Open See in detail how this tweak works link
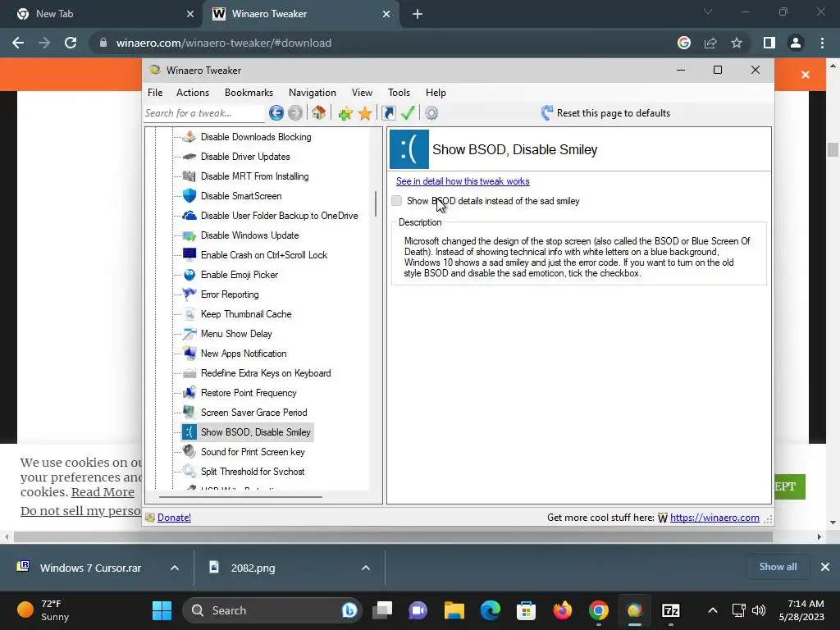The image size is (840, 630). (x=463, y=181)
